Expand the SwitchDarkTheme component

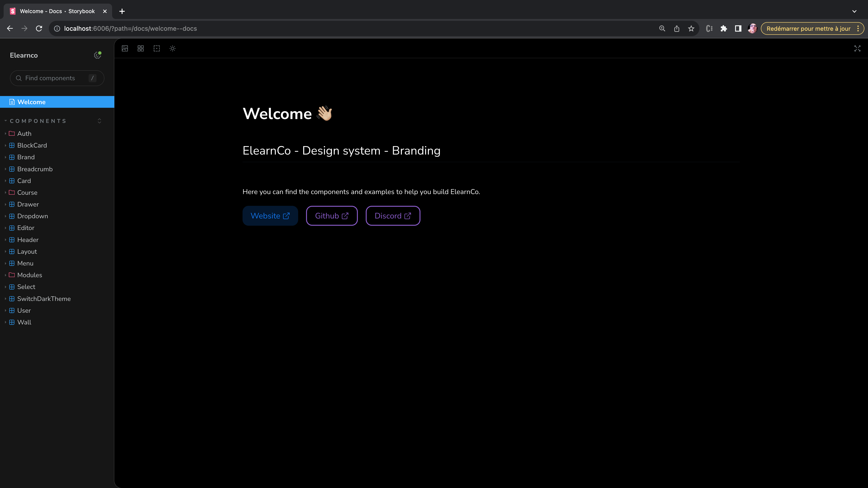pos(44,299)
